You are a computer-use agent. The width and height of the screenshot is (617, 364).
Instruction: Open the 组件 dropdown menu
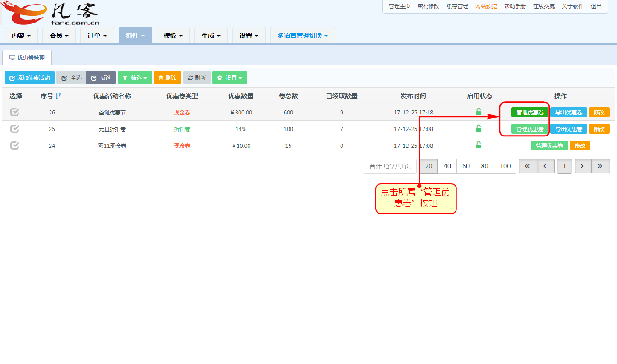[135, 36]
